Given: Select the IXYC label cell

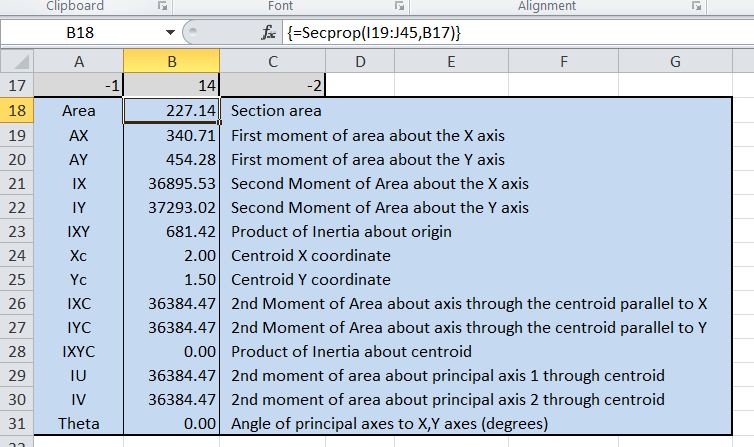Looking at the screenshot, I should 79,351.
